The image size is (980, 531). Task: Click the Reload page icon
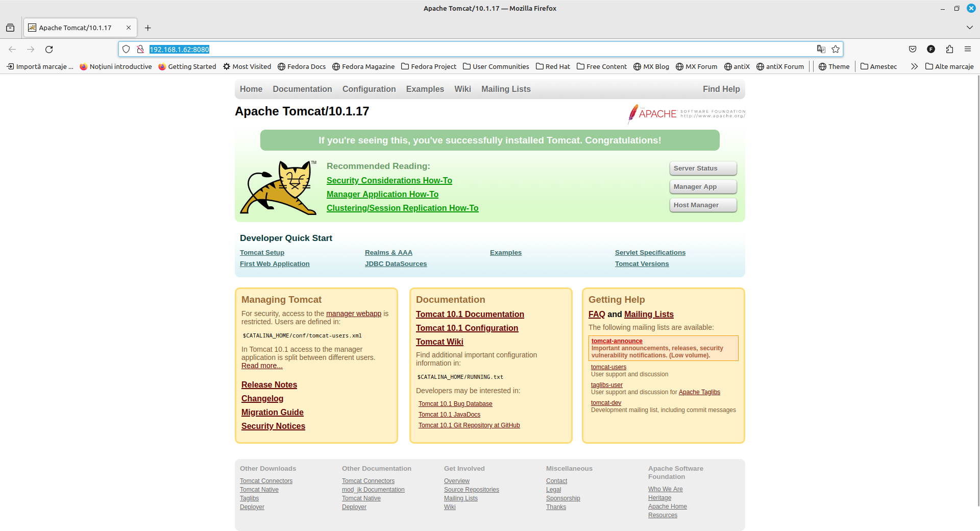pyautogui.click(x=49, y=49)
